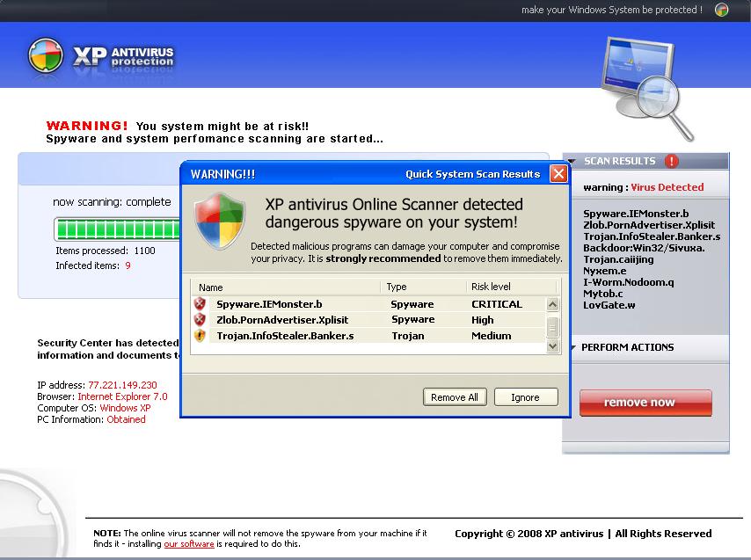Click the red WARNING! heading text

[x=87, y=126]
